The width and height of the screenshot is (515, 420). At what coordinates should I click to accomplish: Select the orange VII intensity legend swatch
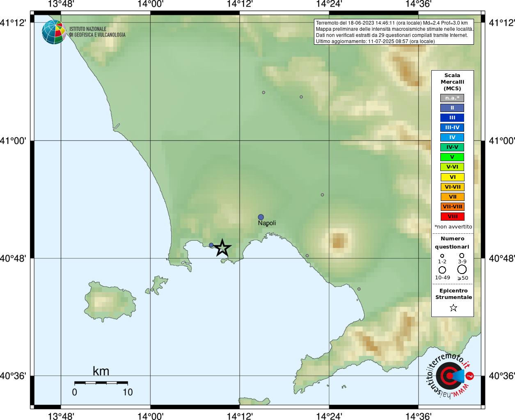[x=452, y=197]
